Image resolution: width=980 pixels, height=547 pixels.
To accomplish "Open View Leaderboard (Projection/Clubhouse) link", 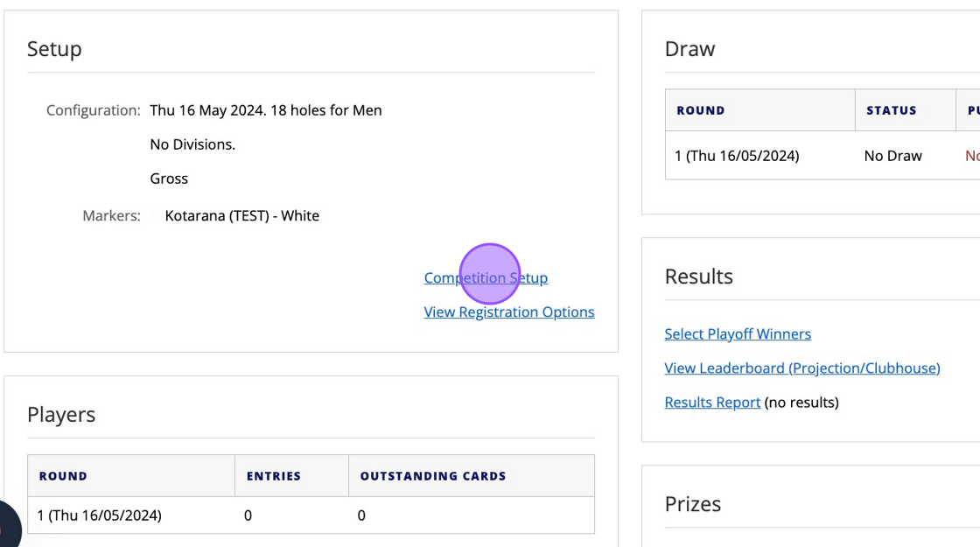I will pos(801,368).
